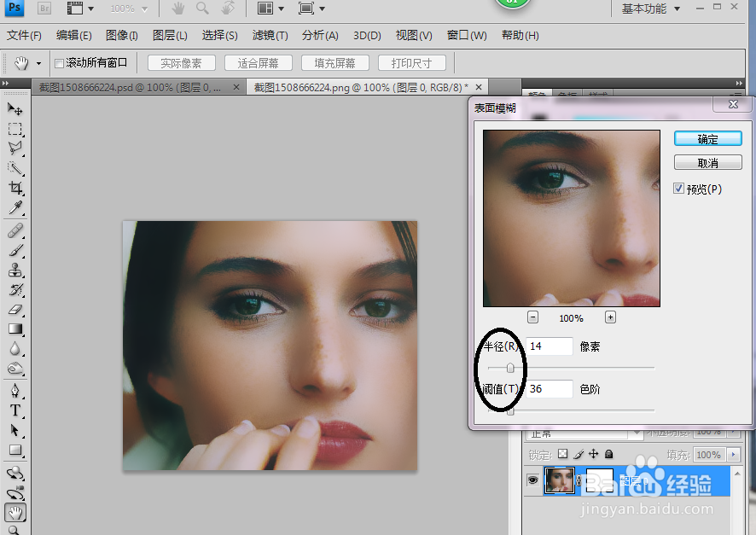
Task: Expand the collapsed toolbox panel arrows
Action: click(x=5, y=84)
